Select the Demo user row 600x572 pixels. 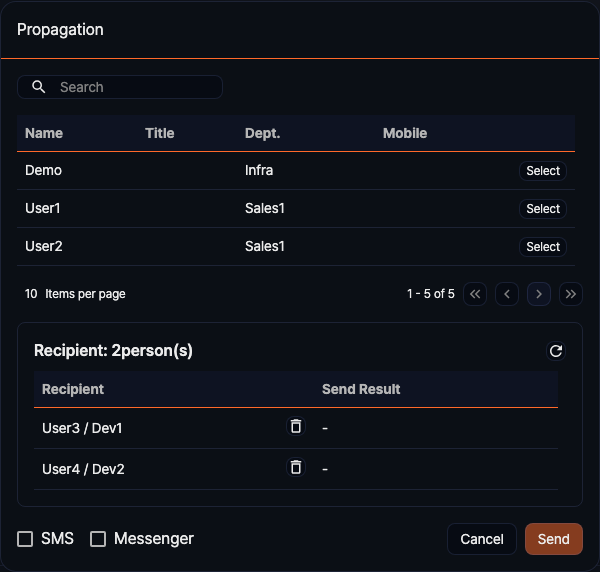coord(543,171)
